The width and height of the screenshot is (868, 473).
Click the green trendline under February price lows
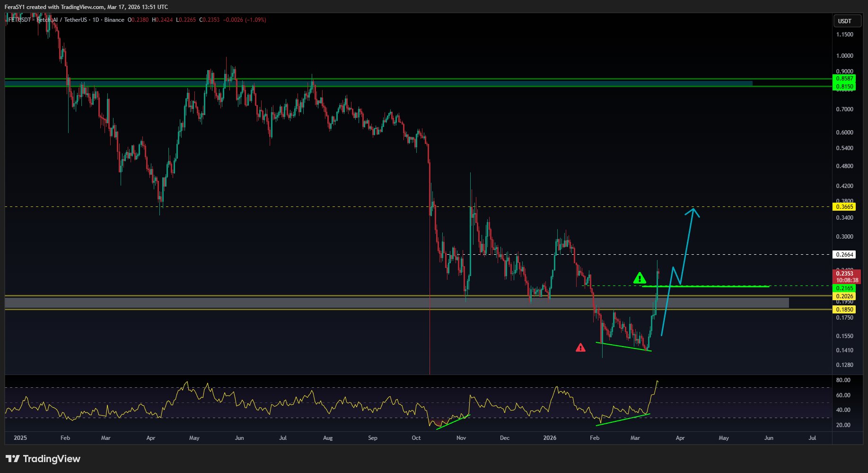click(x=624, y=347)
